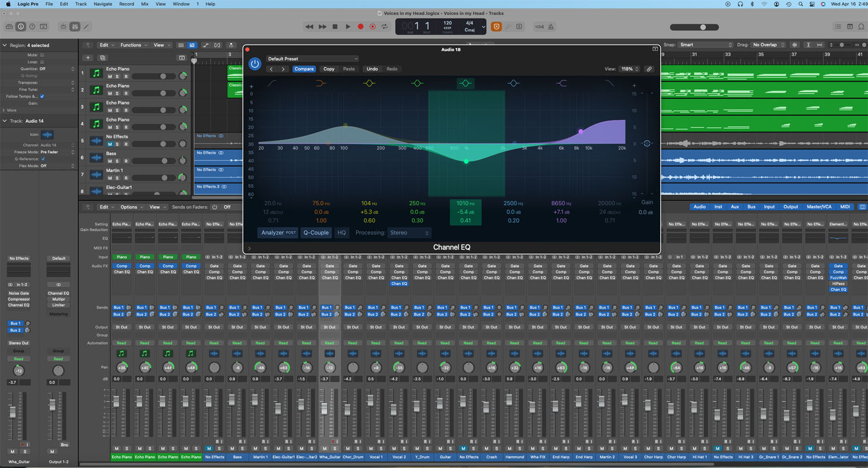Toggle the Inspector button in the control bar
The height and width of the screenshot is (468, 868).
point(21,27)
